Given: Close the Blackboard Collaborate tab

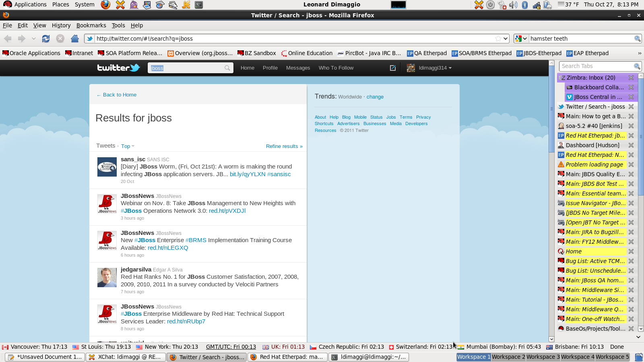Looking at the screenshot, I should tap(631, 87).
